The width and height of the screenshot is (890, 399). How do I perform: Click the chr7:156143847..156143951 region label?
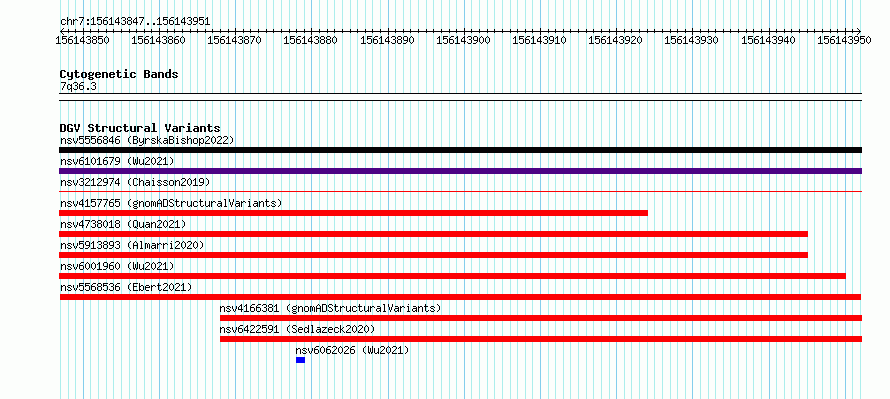click(x=135, y=22)
